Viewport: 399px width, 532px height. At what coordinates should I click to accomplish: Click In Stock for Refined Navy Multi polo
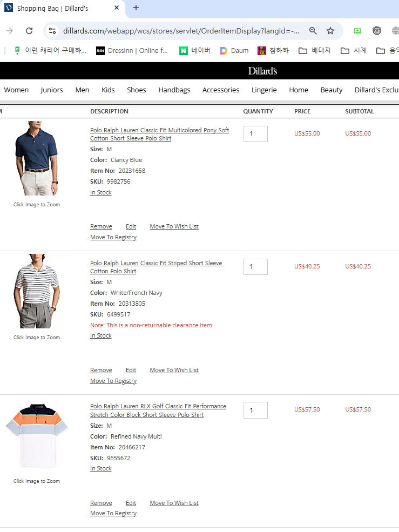(x=101, y=469)
